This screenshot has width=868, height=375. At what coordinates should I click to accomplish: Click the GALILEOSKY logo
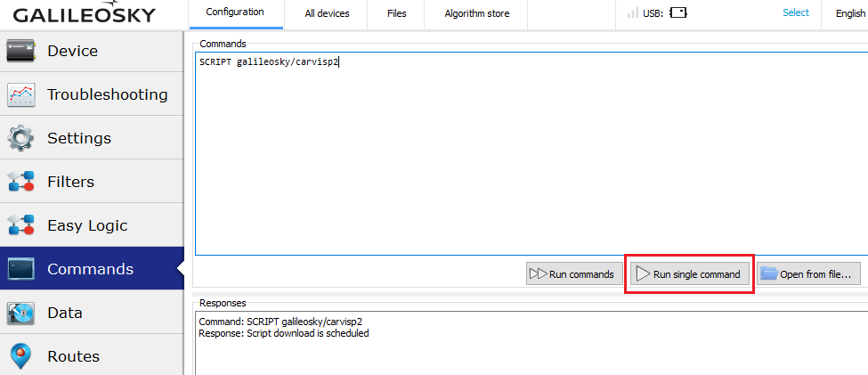tap(84, 15)
